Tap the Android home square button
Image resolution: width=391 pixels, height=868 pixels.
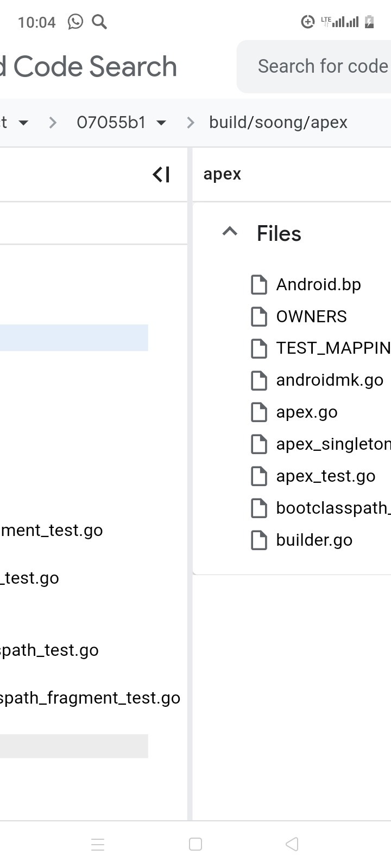pos(195,844)
